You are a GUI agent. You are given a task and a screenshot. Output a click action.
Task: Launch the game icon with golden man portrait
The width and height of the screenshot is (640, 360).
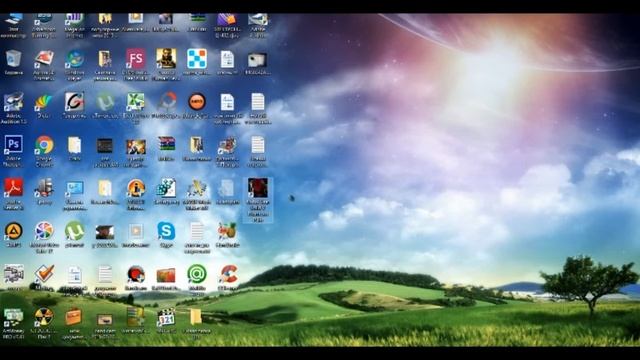166,59
